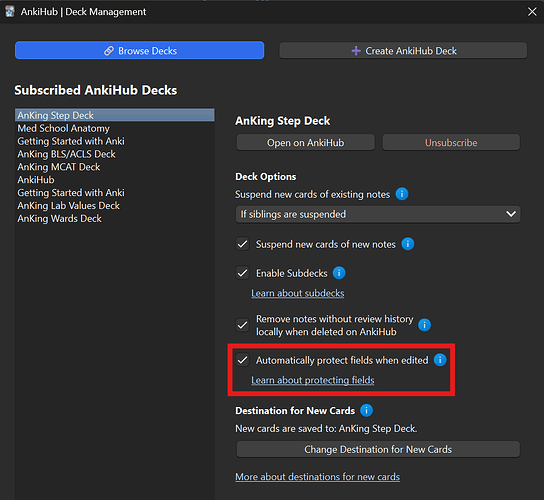544x500 pixels.
Task: Disable Automatically protect fields when edited
Action: (243, 360)
